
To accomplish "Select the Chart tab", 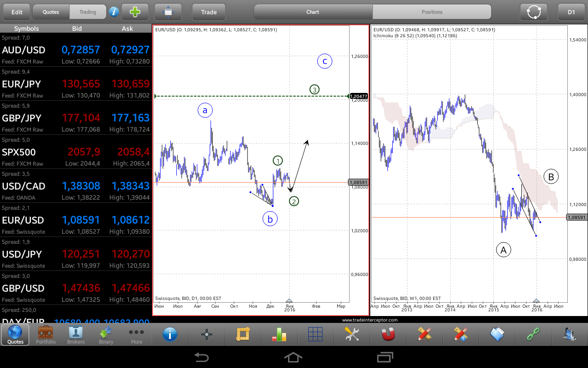I will click(x=313, y=12).
